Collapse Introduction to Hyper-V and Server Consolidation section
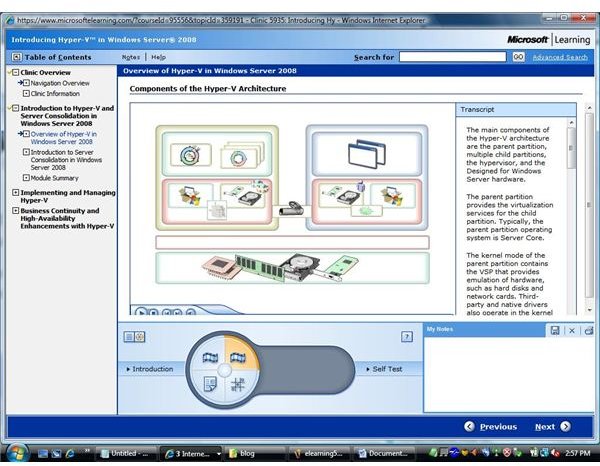 (x=16, y=108)
